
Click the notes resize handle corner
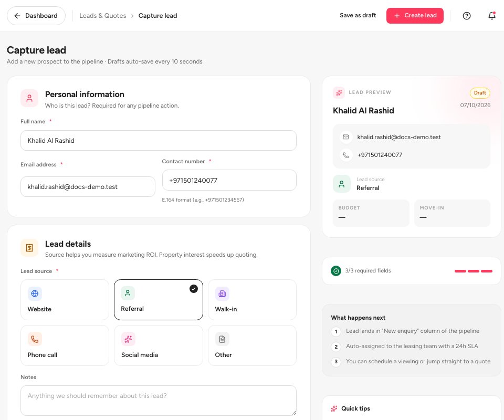point(293,413)
